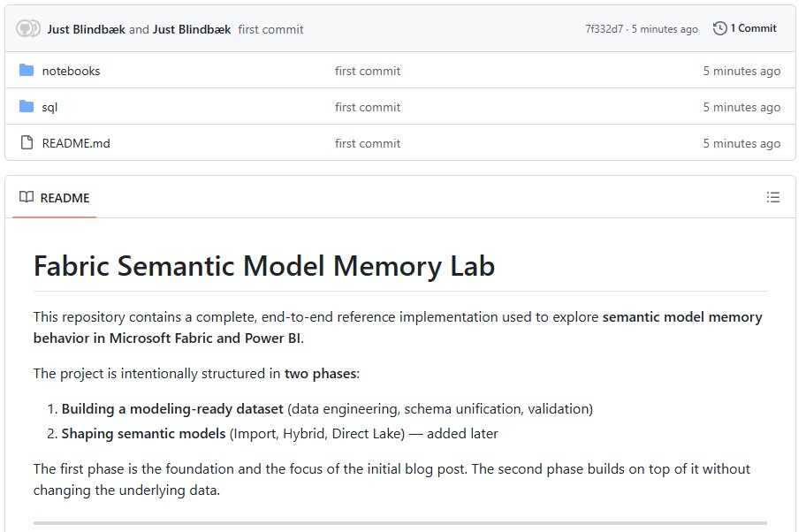Open the README outline list icon
The image size is (806, 532).
pos(774,197)
